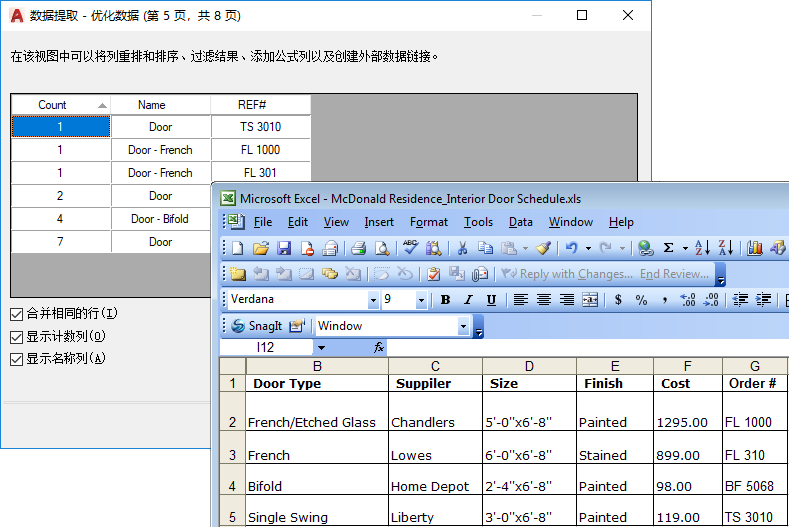This screenshot has height=527, width=789.
Task: Apply the Percent style button
Action: click(x=641, y=300)
